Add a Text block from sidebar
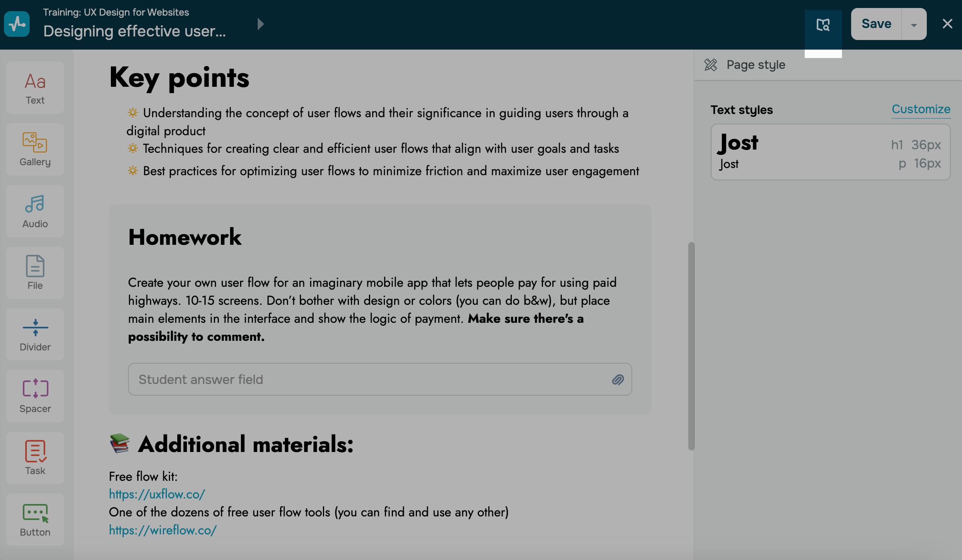 pyautogui.click(x=35, y=88)
